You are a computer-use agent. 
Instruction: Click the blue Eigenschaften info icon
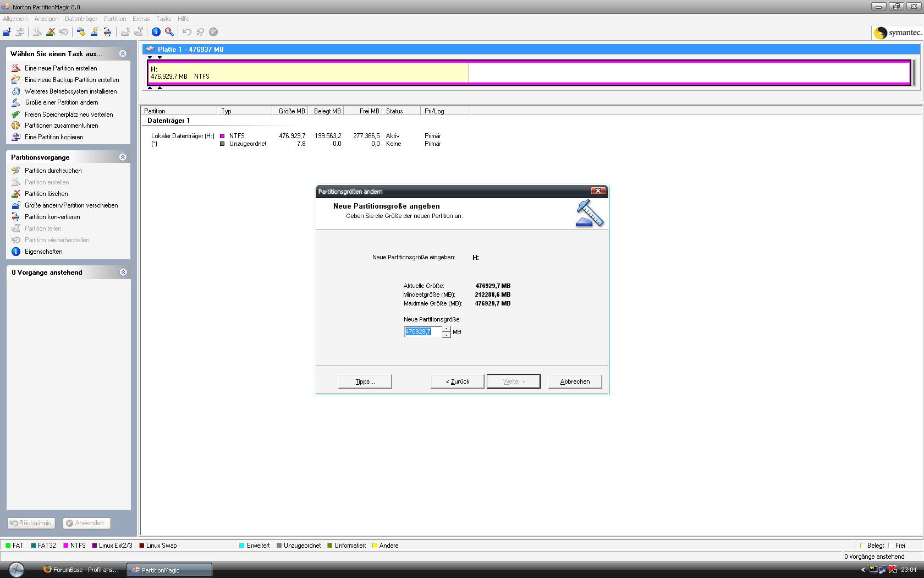pyautogui.click(x=15, y=252)
